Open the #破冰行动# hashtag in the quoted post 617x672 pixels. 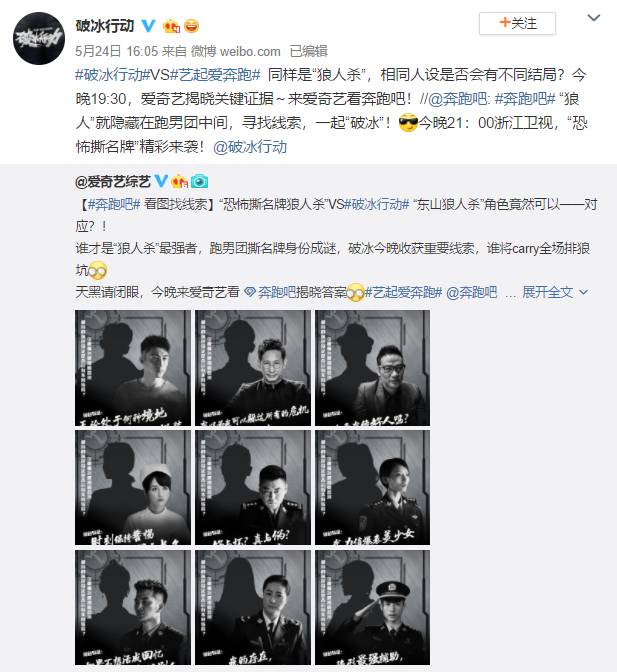(x=377, y=204)
